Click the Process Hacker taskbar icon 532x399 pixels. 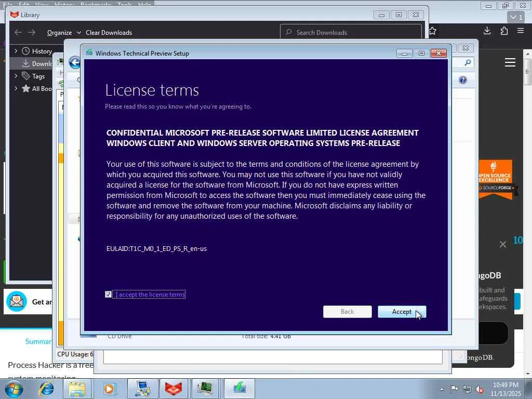click(205, 389)
